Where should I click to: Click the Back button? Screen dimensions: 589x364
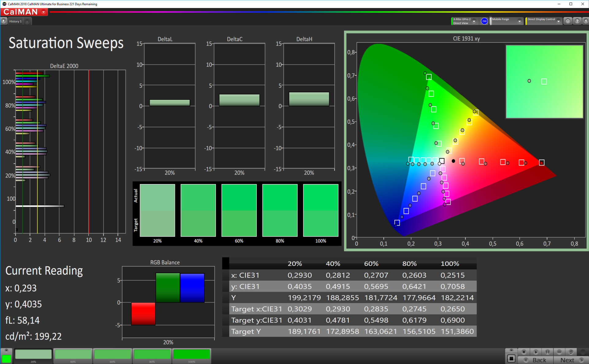[536, 360]
